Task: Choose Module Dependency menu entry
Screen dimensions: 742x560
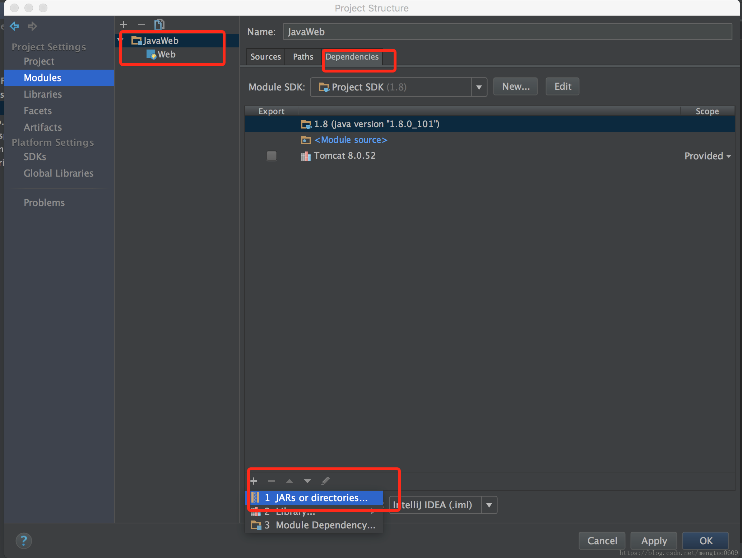Action: click(x=314, y=525)
